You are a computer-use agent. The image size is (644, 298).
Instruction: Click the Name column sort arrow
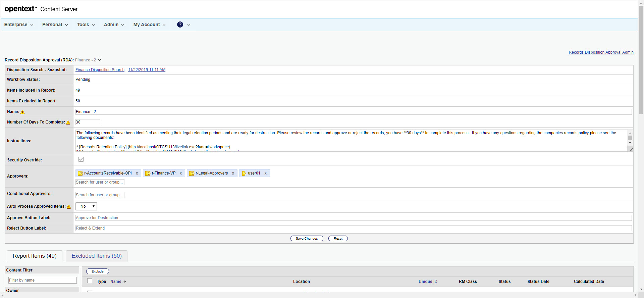click(125, 282)
